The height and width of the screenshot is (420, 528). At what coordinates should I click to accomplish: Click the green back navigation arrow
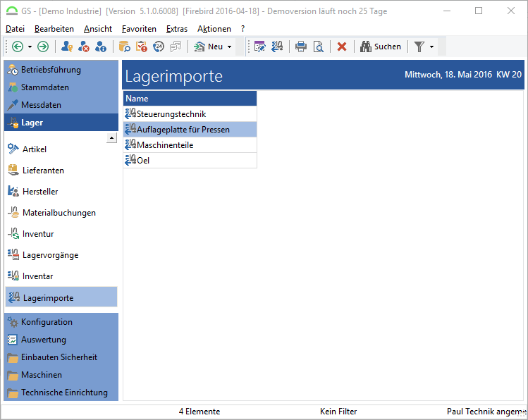point(18,47)
